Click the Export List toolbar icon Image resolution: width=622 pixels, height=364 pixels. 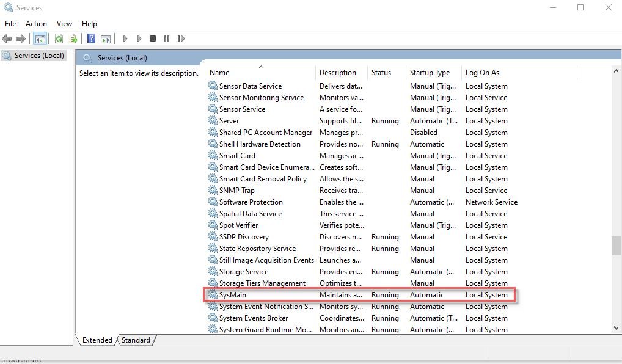pos(73,38)
